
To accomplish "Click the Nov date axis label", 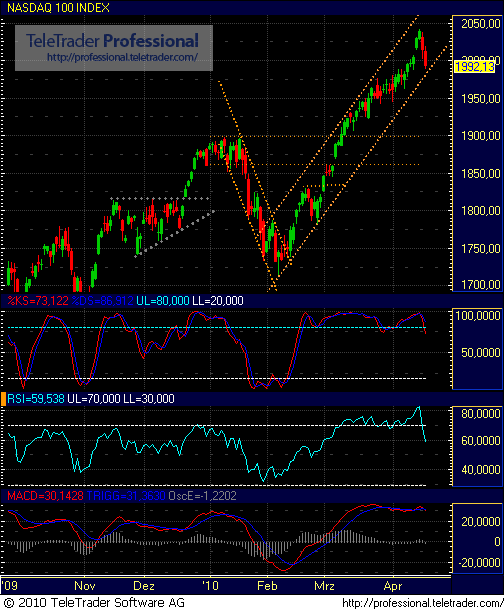I will (85, 586).
